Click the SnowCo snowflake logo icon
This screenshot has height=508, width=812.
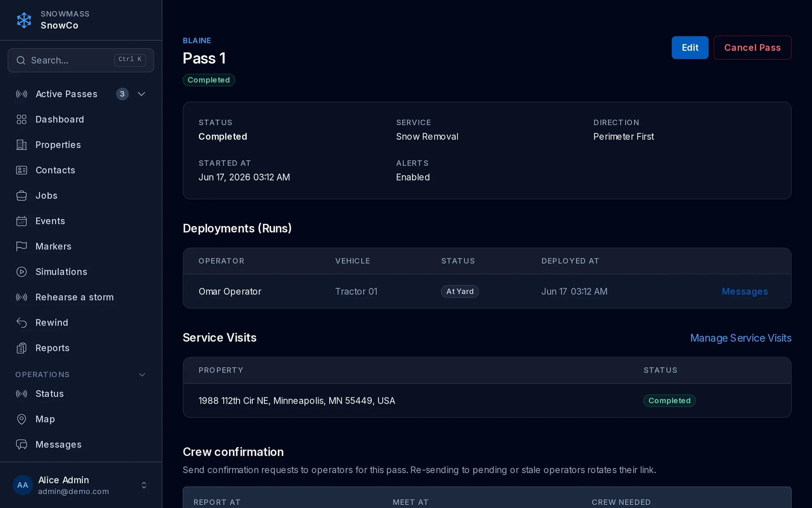coord(24,20)
